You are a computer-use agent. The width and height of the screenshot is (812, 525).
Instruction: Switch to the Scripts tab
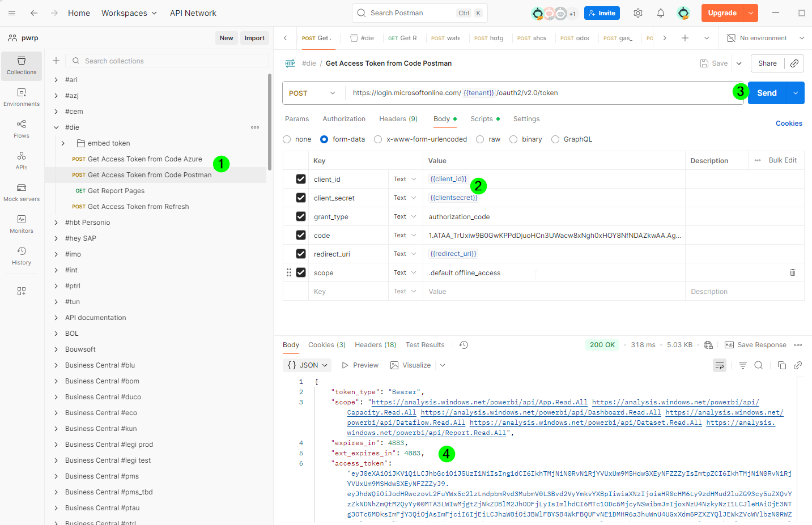(484, 119)
